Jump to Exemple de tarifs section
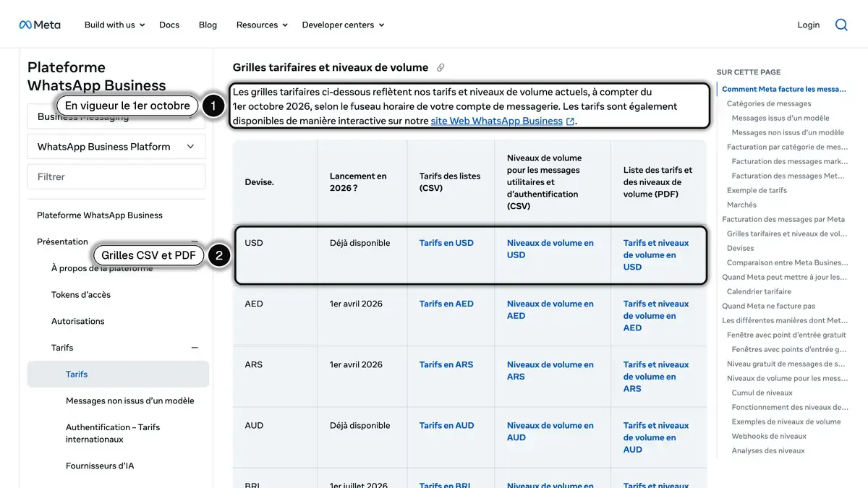The image size is (868, 488). point(757,190)
